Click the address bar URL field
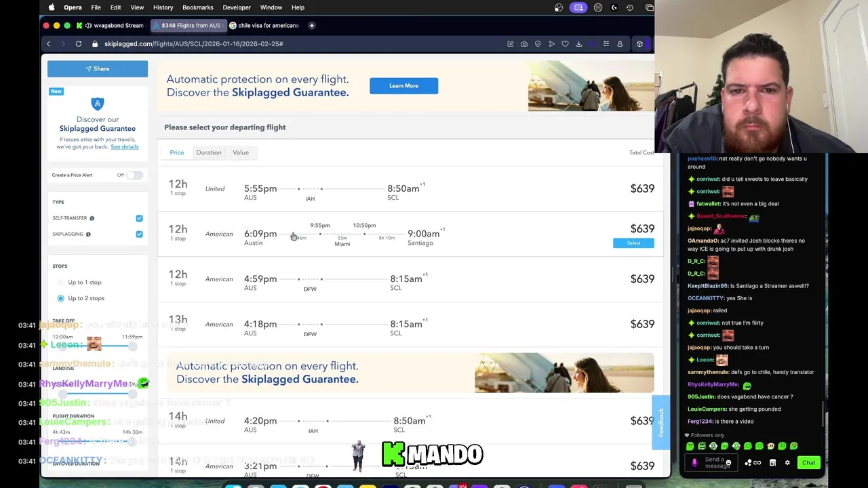The width and height of the screenshot is (868, 488). click(298, 44)
